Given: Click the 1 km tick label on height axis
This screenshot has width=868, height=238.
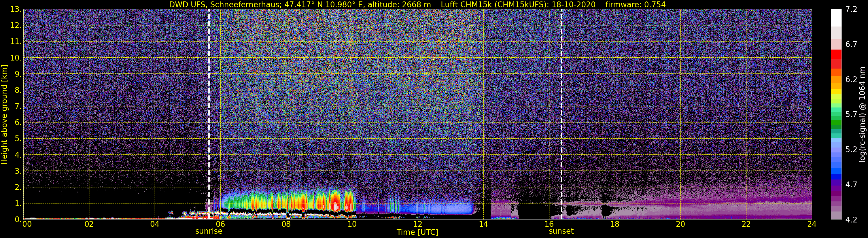Looking at the screenshot, I should click(x=18, y=204).
